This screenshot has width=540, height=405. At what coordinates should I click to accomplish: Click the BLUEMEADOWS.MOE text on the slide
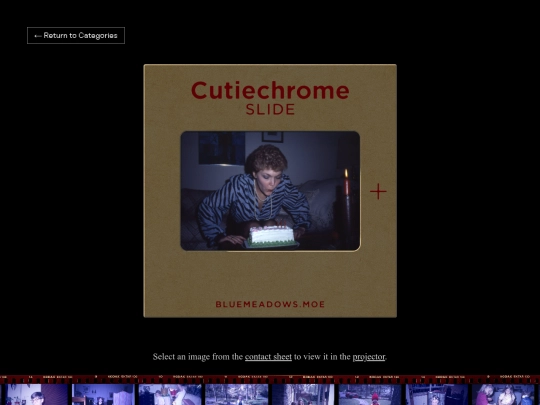coord(270,304)
